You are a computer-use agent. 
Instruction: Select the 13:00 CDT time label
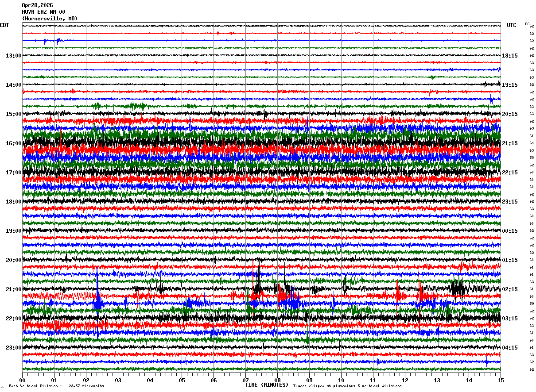tap(14, 56)
